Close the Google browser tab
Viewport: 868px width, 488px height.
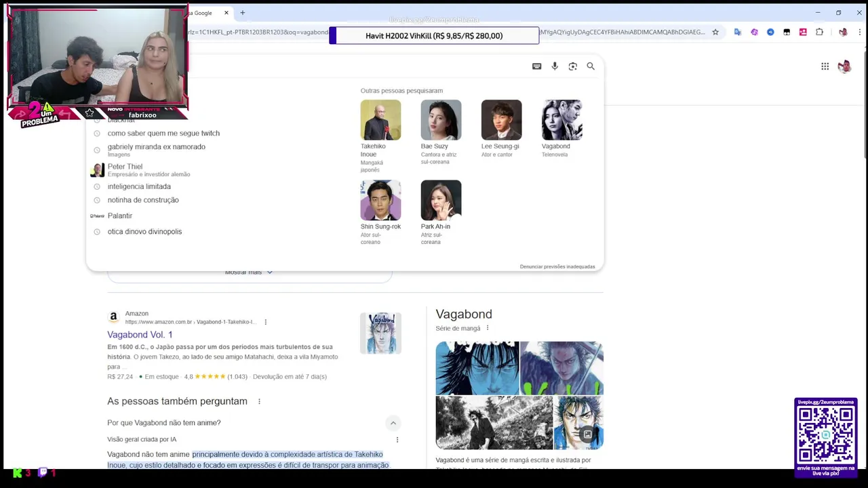pyautogui.click(x=226, y=13)
